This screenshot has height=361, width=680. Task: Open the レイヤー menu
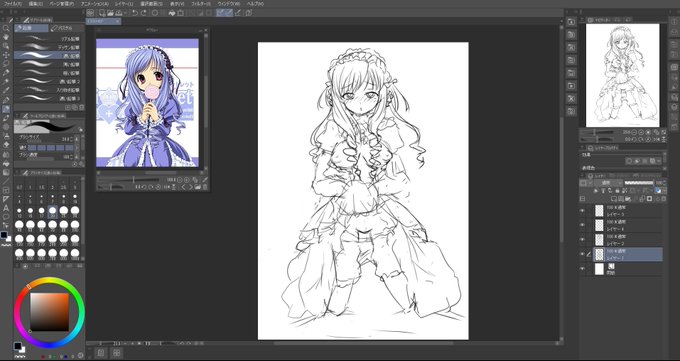coord(124,3)
